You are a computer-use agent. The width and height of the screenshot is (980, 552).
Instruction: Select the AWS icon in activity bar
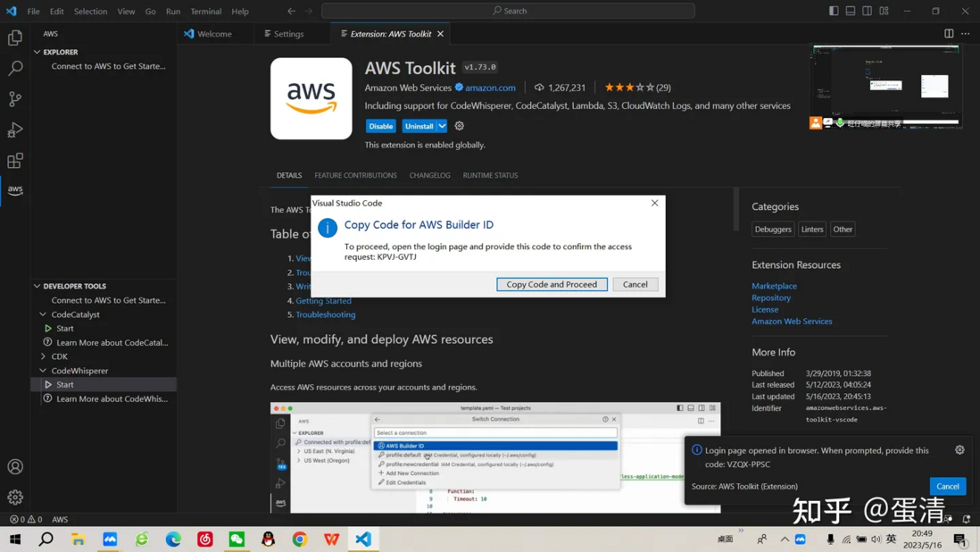coord(15,189)
